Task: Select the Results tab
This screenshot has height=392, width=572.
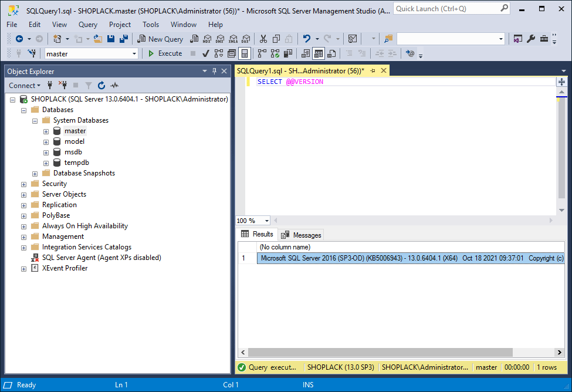Action: 257,234
